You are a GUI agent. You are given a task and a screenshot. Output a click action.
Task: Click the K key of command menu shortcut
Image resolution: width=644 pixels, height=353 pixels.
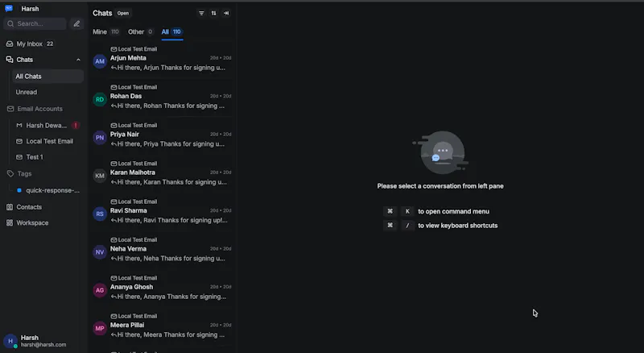[x=407, y=211]
